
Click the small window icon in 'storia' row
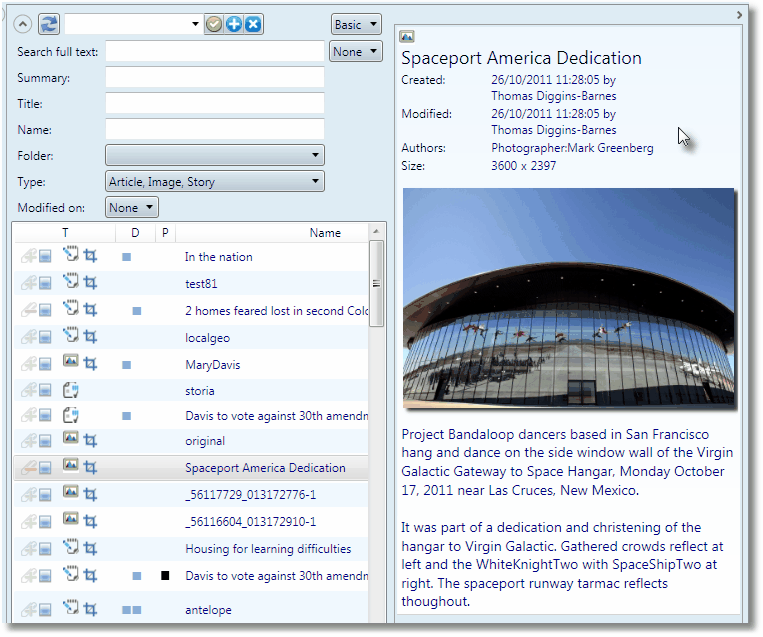[x=45, y=390]
